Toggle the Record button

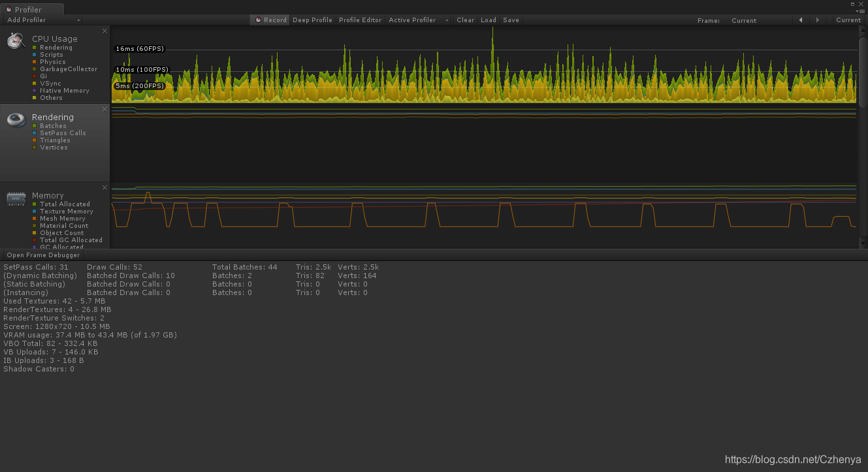270,20
